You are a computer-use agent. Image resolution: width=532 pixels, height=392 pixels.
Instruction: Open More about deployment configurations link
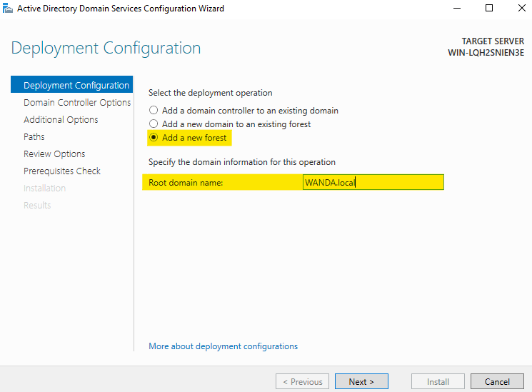(x=223, y=346)
